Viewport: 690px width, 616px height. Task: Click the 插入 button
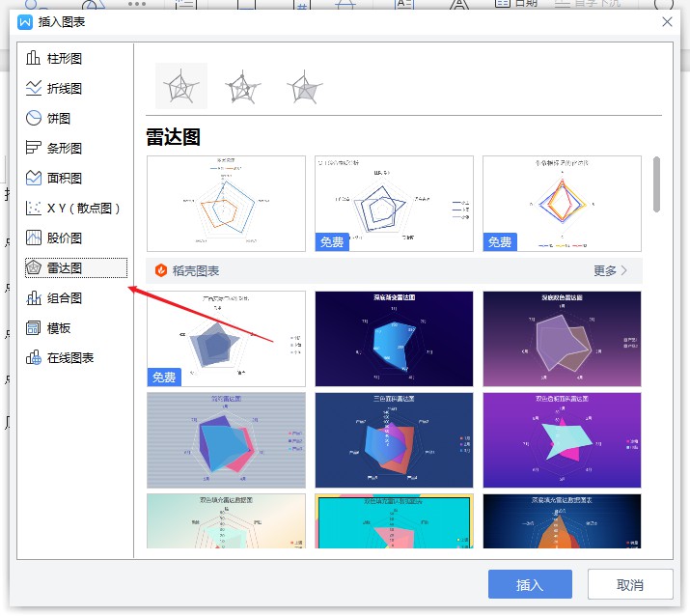530,584
